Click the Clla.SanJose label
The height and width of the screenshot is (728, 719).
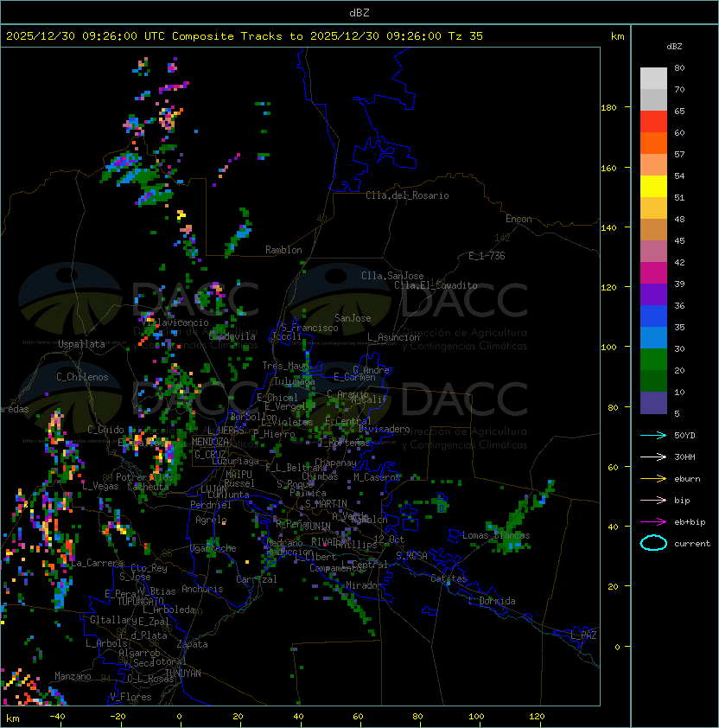pos(392,276)
